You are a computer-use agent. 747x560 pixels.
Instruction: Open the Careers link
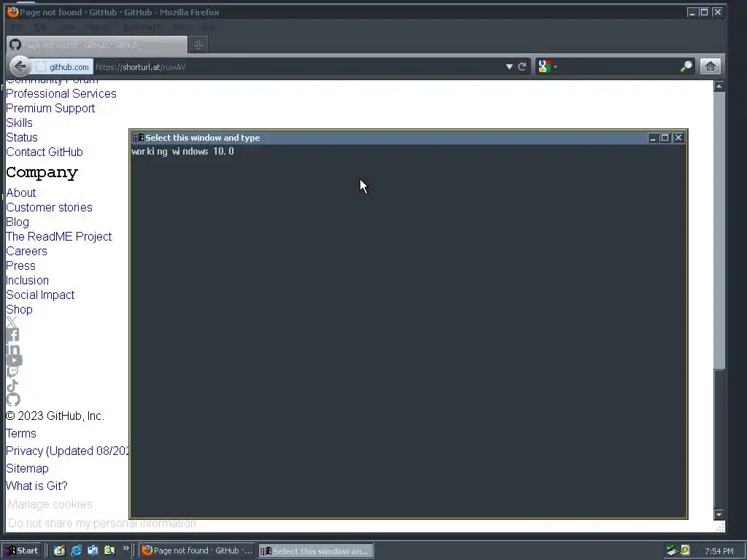(26, 252)
